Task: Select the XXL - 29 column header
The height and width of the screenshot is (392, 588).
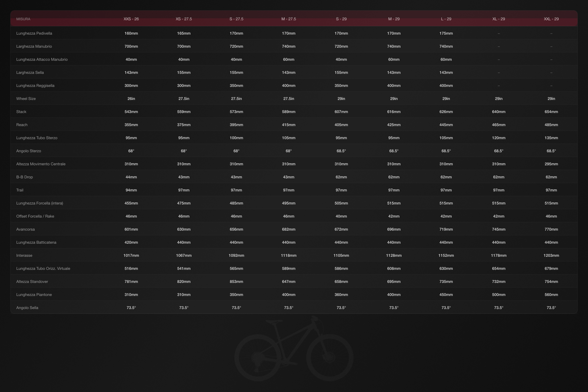Action: pyautogui.click(x=551, y=19)
